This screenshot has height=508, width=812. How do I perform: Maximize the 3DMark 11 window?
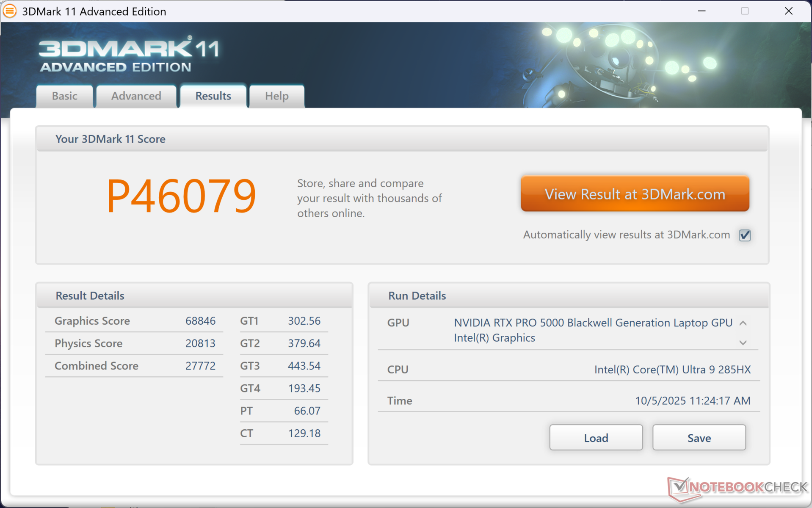745,11
